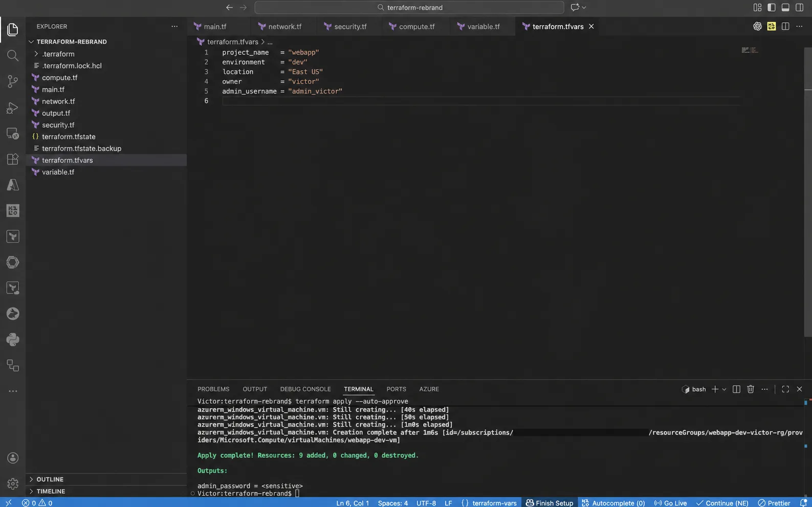
Task: Open the Azure view in activity bar
Action: pyautogui.click(x=13, y=185)
